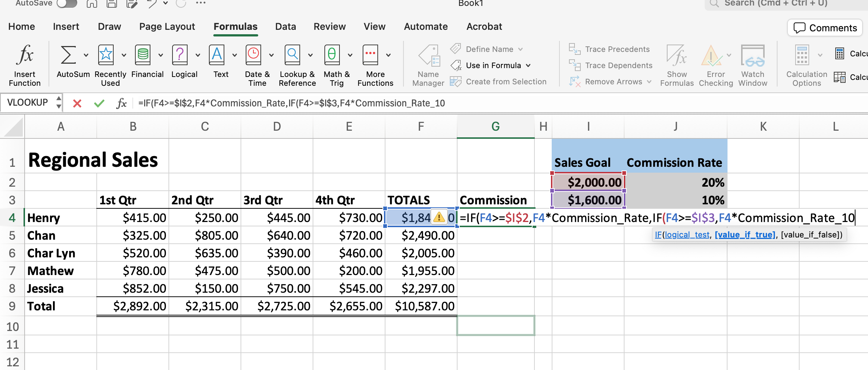Viewport: 868px width, 370px height.
Task: Open Date & Time functions icon
Action: click(253, 55)
